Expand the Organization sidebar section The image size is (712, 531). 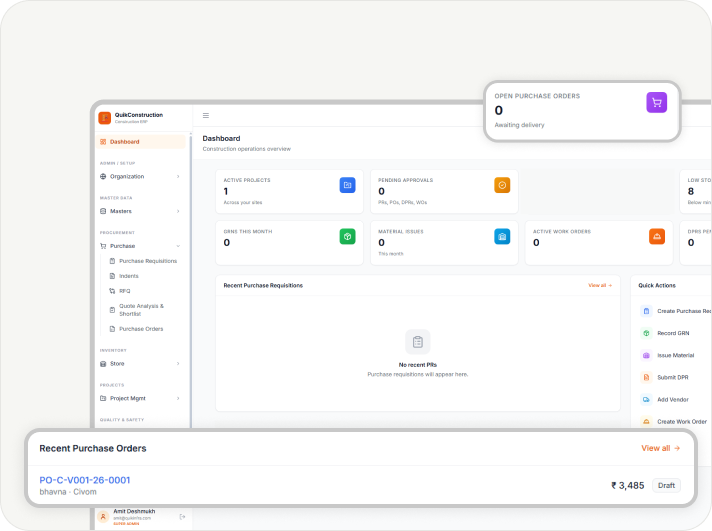pos(141,176)
